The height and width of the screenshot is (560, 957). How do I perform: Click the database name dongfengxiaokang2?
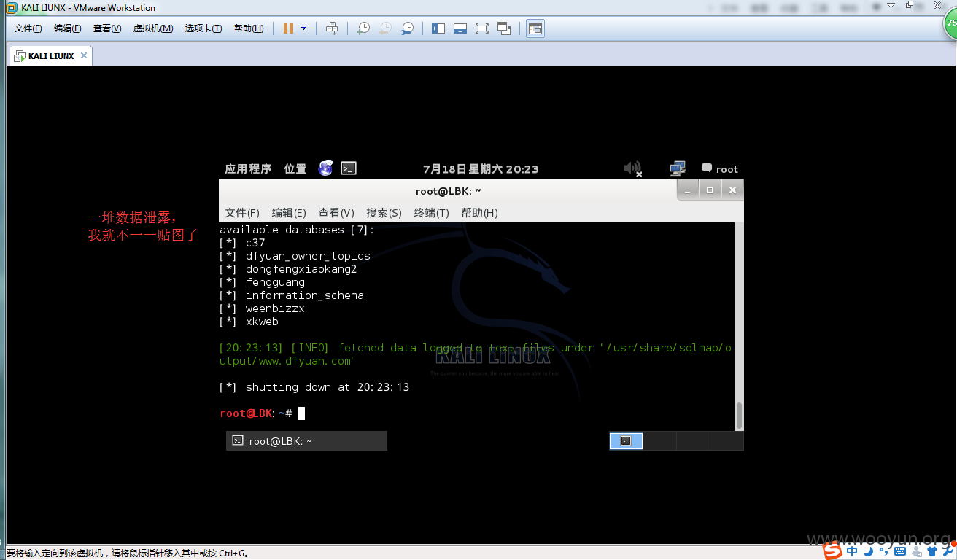(301, 269)
